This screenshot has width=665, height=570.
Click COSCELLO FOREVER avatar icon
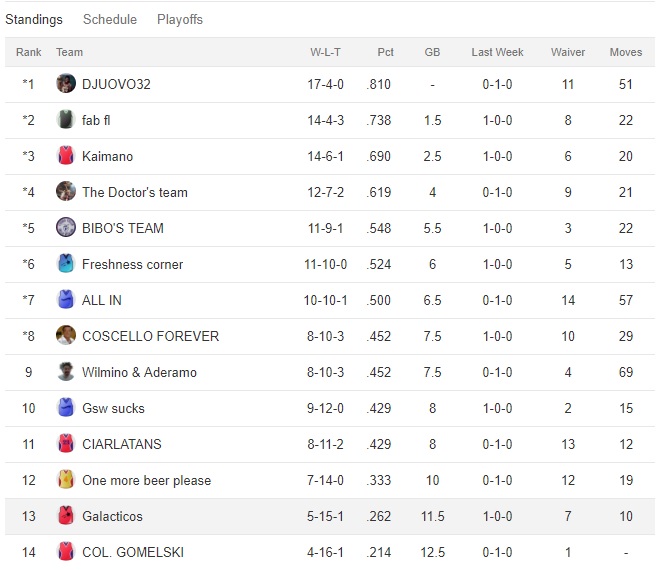(66, 336)
